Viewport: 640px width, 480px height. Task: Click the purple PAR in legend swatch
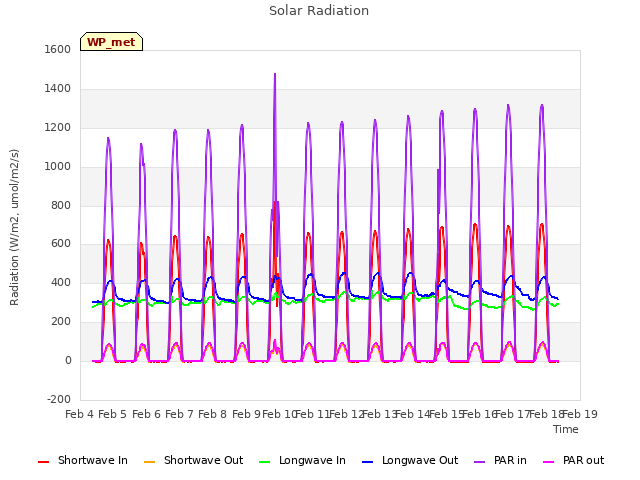tap(479, 462)
